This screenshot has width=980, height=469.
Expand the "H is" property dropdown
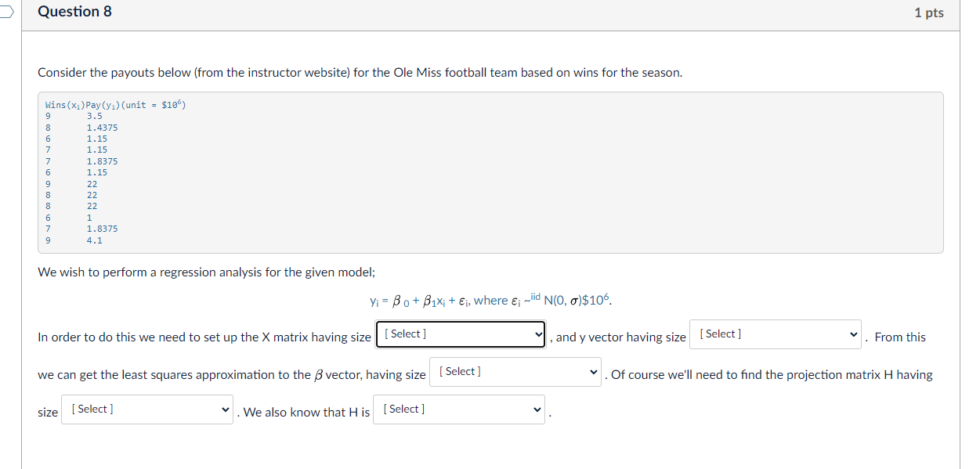point(458,409)
